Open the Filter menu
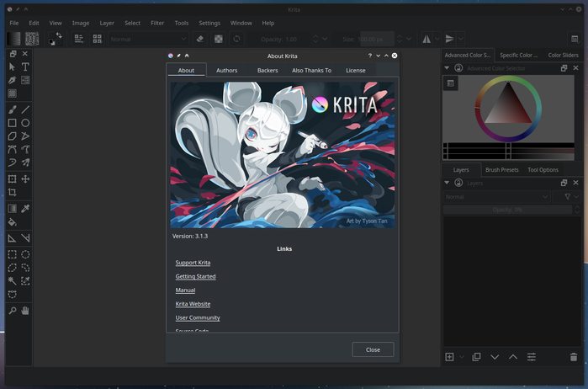588x389 pixels. (x=157, y=23)
